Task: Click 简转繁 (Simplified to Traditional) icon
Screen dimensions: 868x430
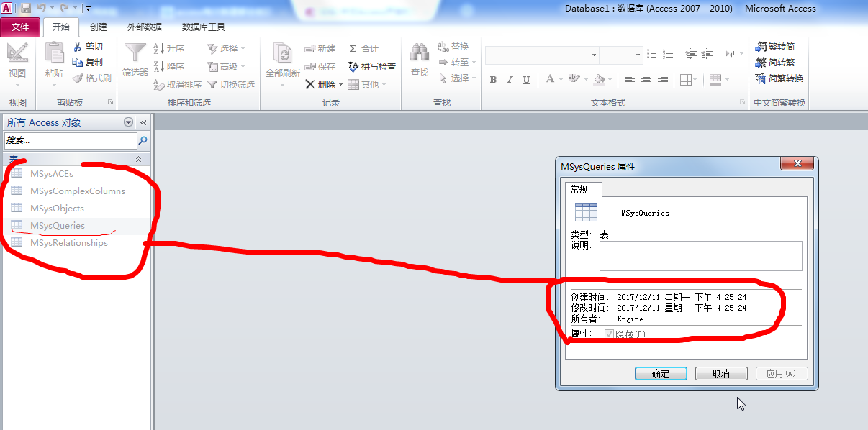Action: coord(774,63)
